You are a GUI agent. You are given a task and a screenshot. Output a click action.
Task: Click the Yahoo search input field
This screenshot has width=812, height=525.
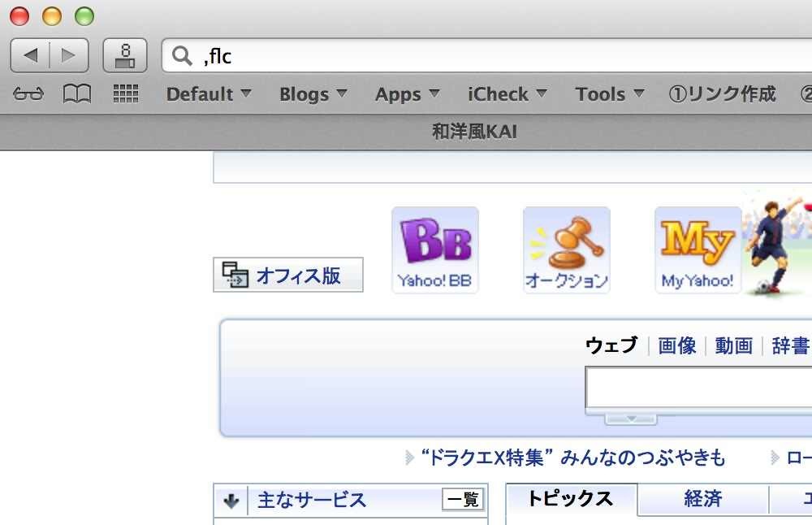698,387
